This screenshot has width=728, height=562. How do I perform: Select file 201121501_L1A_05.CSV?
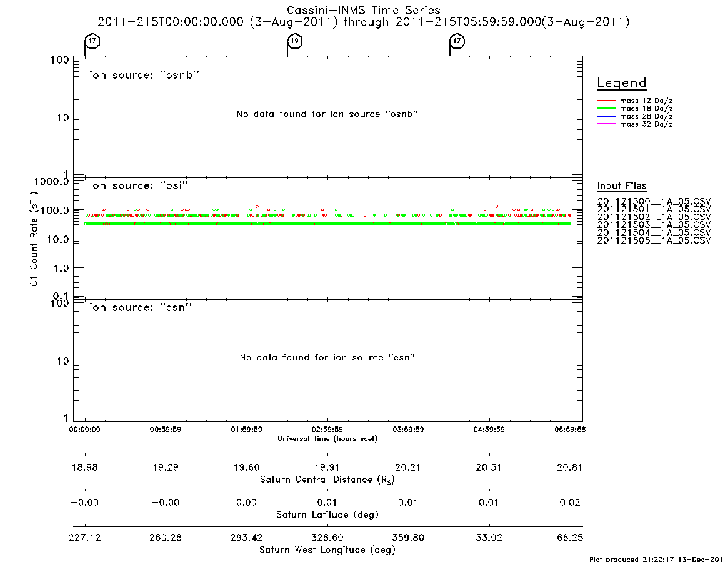coord(654,209)
